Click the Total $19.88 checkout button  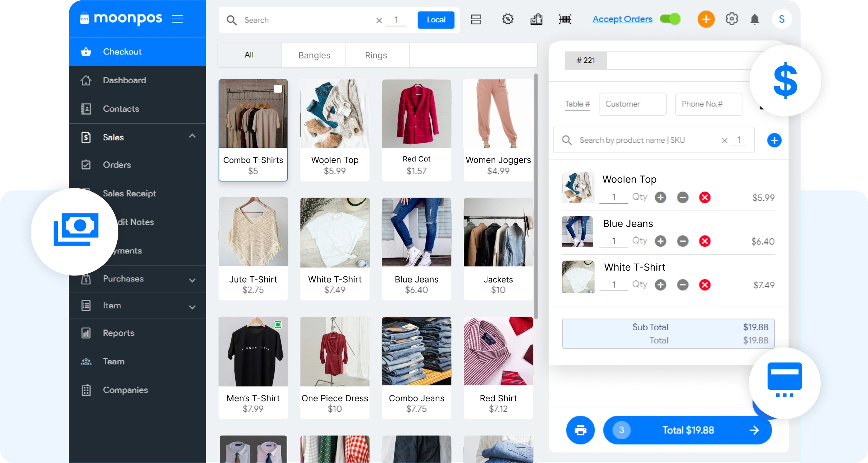[x=687, y=430]
